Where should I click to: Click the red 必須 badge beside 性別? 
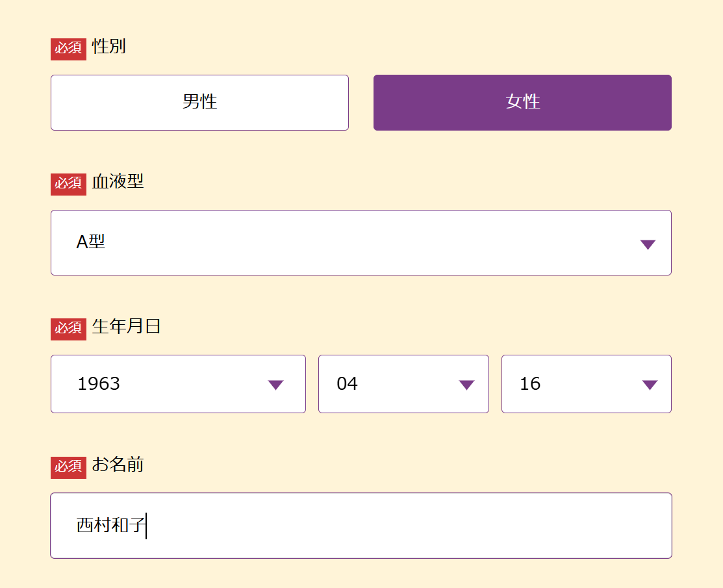(68, 49)
